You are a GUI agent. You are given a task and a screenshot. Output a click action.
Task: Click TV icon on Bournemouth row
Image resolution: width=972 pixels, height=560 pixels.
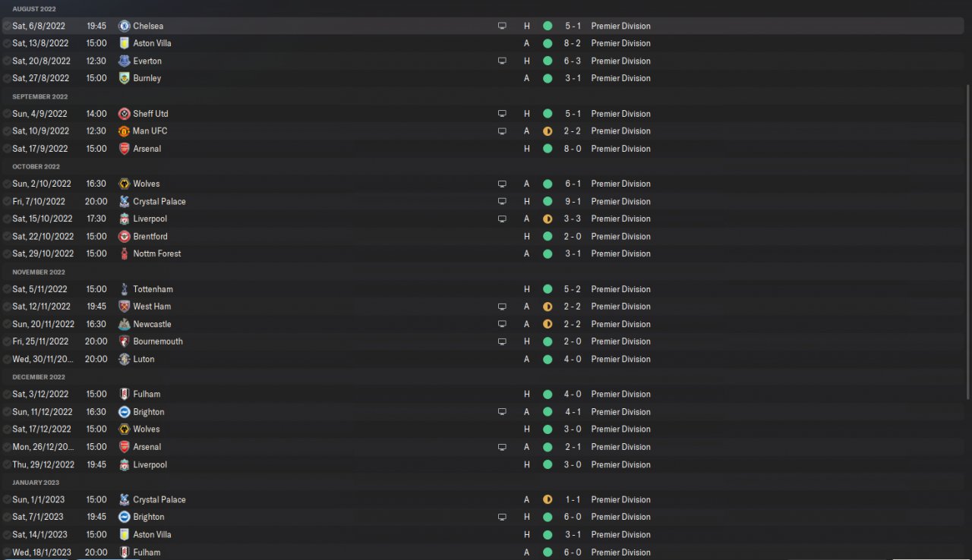point(502,341)
